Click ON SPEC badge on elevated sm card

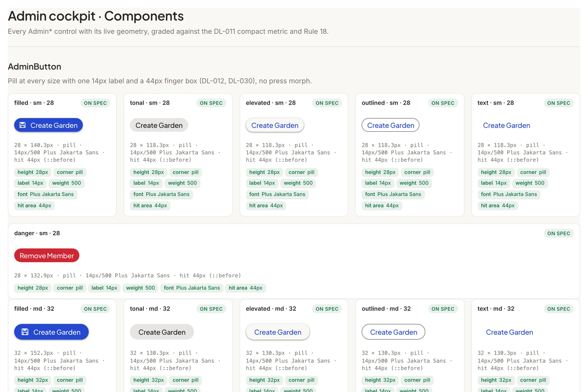click(327, 103)
